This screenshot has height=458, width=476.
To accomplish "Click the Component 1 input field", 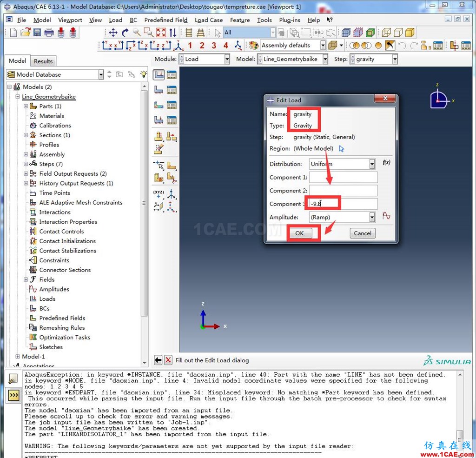I will (344, 177).
